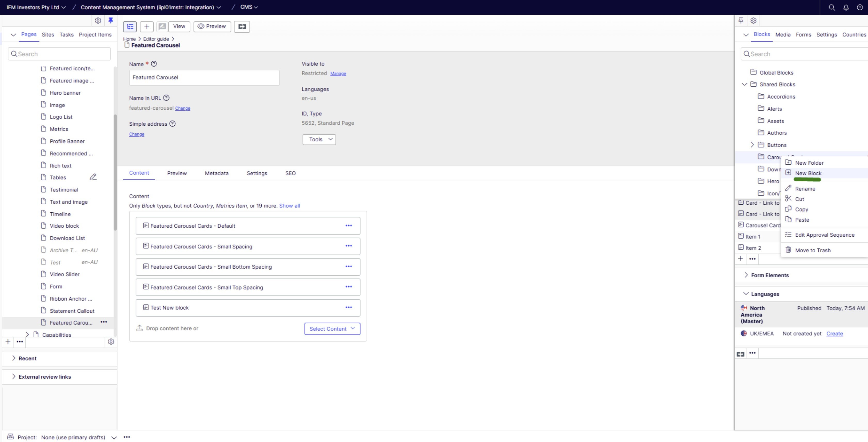Open the global search magnifier icon
Image resolution: width=868 pixels, height=442 pixels.
click(x=832, y=7)
